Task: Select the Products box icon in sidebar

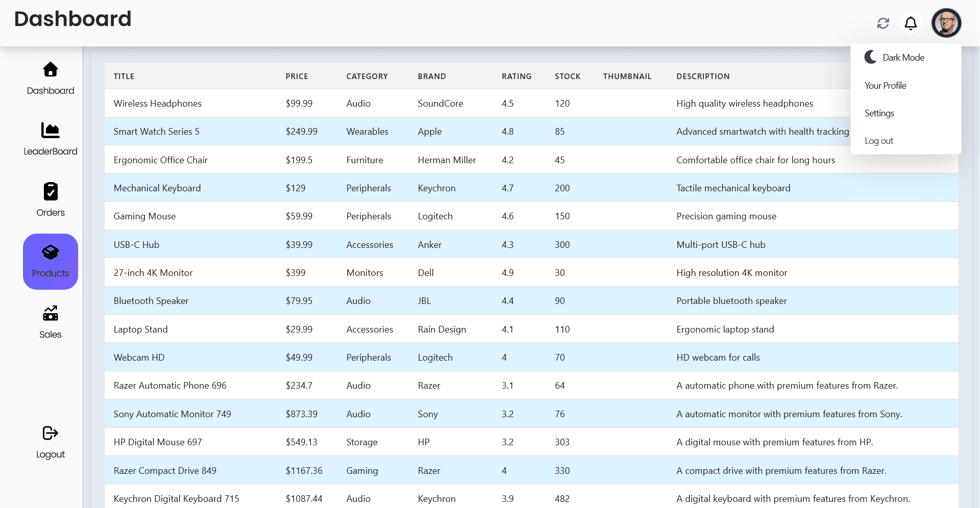Action: coord(50,252)
